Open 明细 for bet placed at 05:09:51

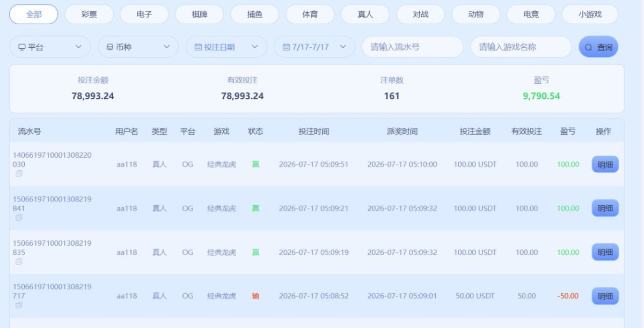[605, 164]
